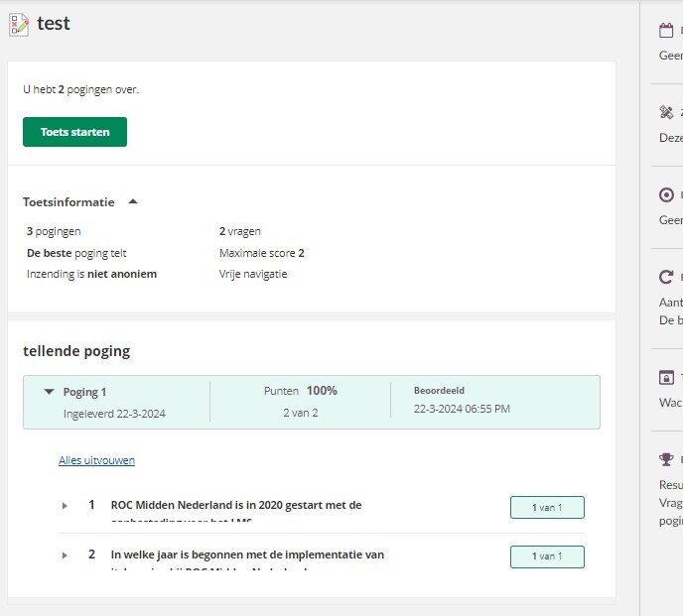
Task: Start the test with Toets starten
Action: 74,132
